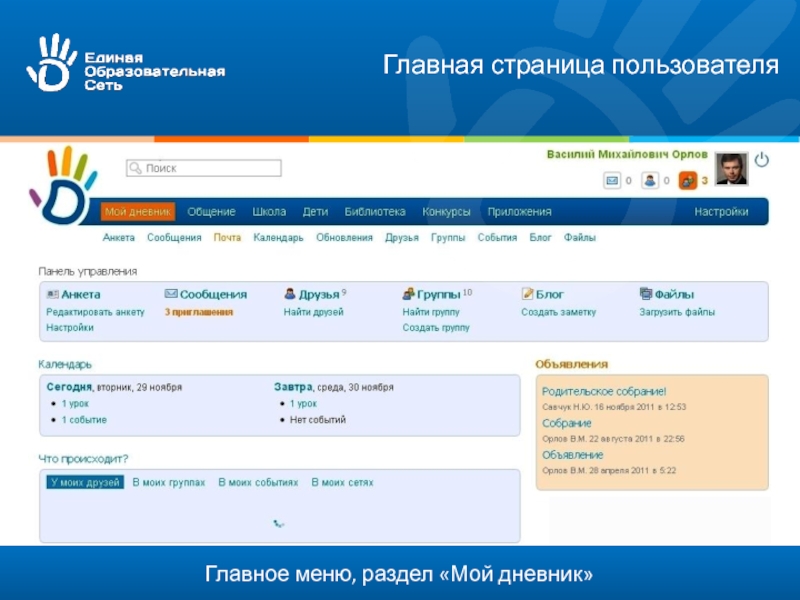
Task: Open the orange group invitations icon
Action: 687,181
